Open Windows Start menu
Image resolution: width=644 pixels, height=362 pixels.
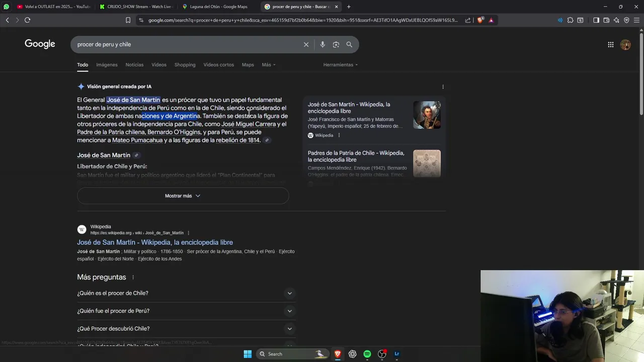click(248, 354)
